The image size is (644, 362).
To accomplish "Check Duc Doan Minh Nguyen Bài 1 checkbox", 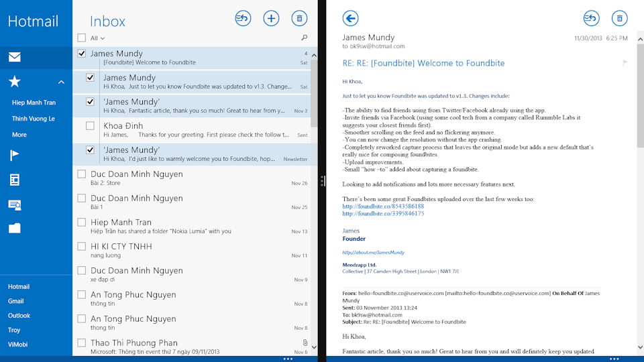I will tap(82, 198).
